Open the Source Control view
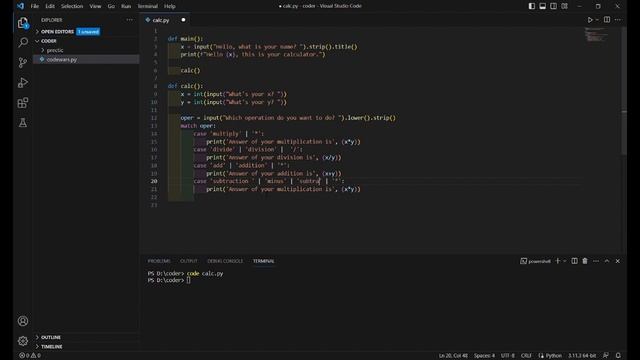Viewport: 640px width, 360px height. point(23,62)
